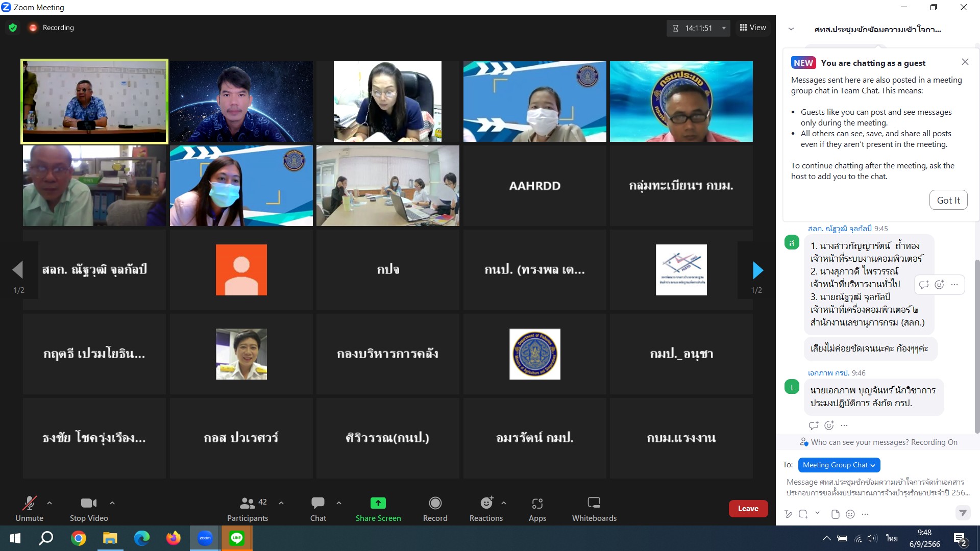Open the Reactions menu

click(x=486, y=509)
